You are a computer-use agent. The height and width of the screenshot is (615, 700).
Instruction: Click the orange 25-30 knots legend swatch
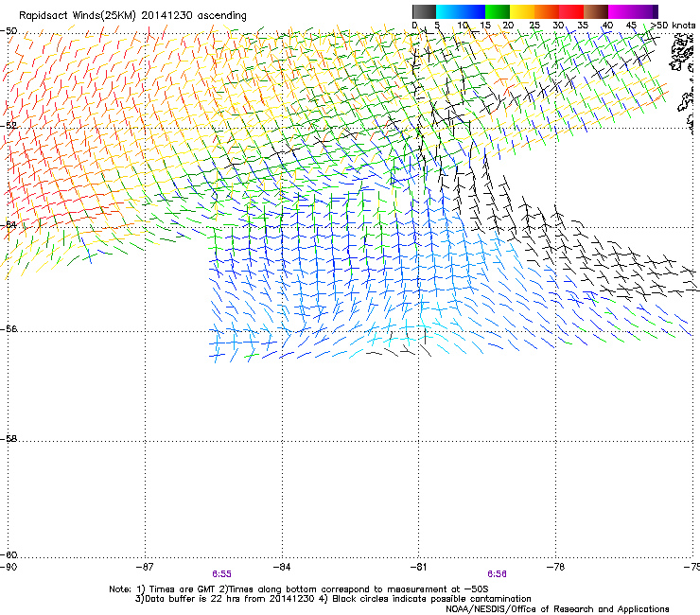pos(547,11)
